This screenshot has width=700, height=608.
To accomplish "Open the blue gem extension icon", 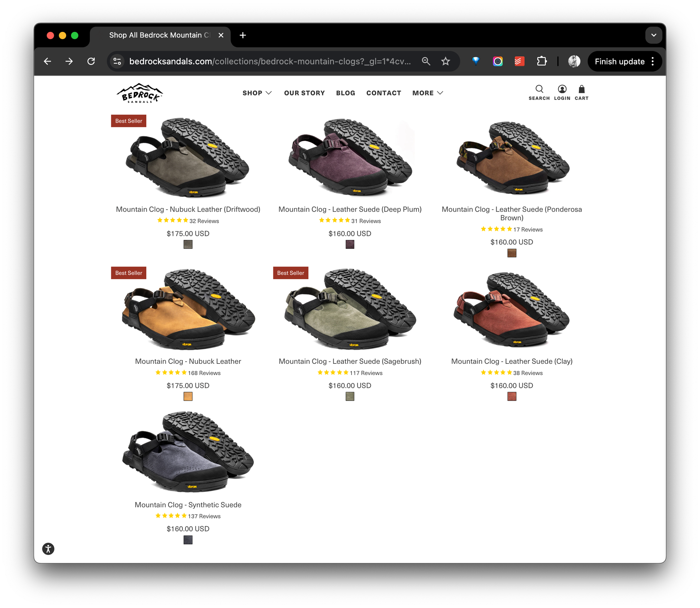I will pos(476,62).
